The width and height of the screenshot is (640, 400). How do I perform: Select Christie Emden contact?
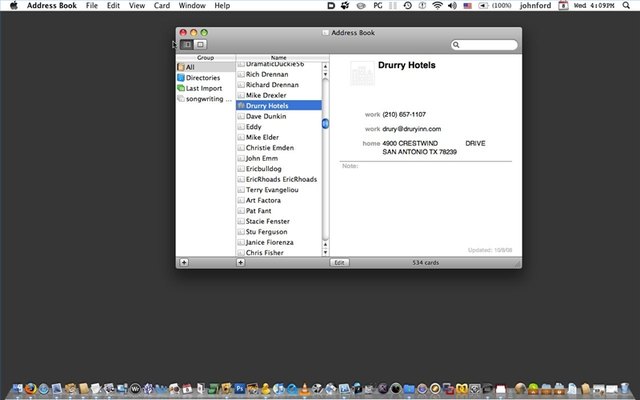[x=279, y=148]
